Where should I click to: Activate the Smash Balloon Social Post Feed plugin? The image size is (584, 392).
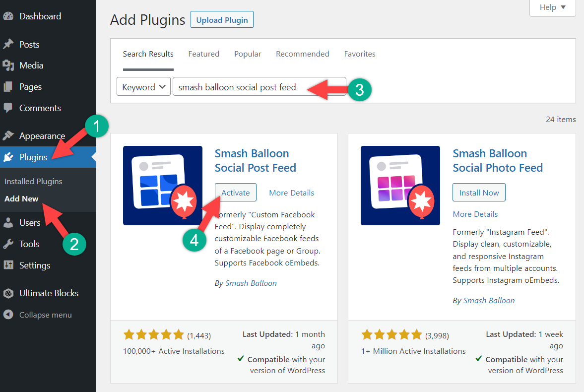[235, 193]
